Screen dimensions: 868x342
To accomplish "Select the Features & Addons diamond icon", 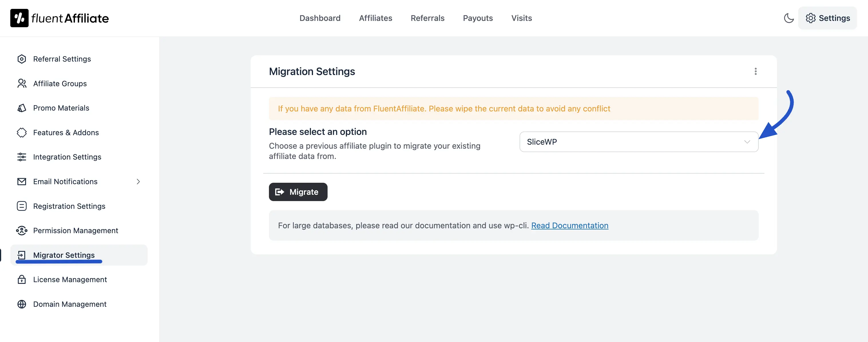I will 21,133.
